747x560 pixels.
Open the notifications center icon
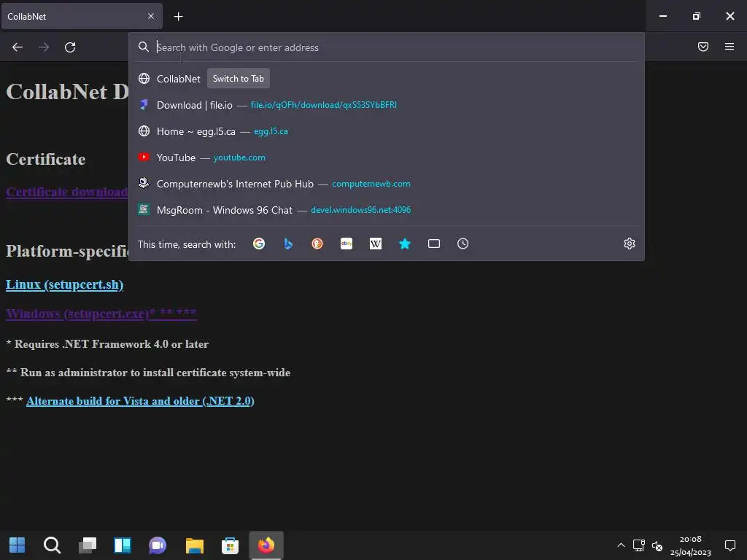pos(729,545)
